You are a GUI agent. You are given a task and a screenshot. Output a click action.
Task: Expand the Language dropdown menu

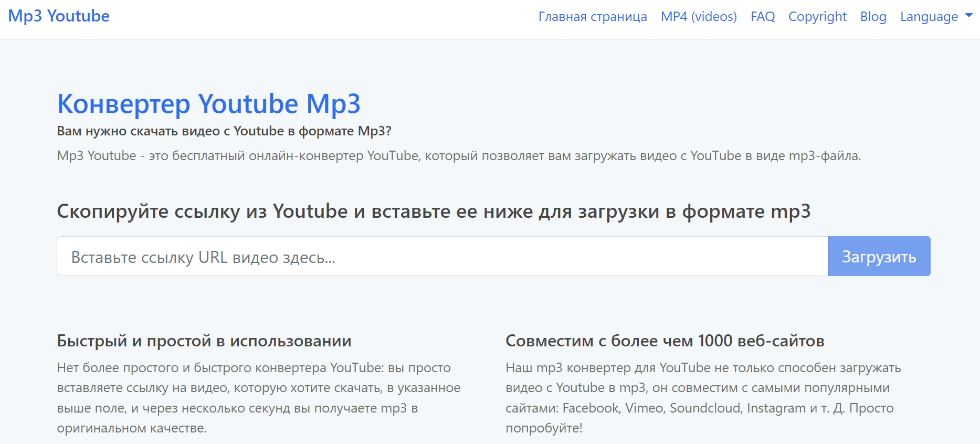coord(936,17)
